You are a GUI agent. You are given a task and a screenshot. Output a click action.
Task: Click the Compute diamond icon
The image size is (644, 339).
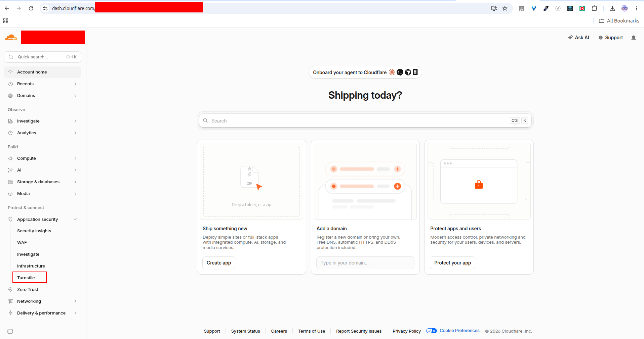10,158
